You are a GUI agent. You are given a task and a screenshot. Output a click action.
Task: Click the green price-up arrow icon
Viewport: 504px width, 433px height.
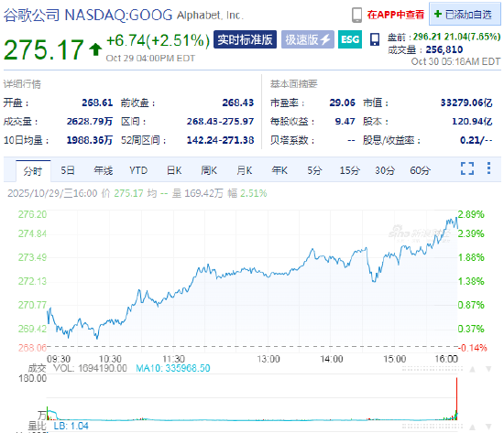tap(95, 49)
